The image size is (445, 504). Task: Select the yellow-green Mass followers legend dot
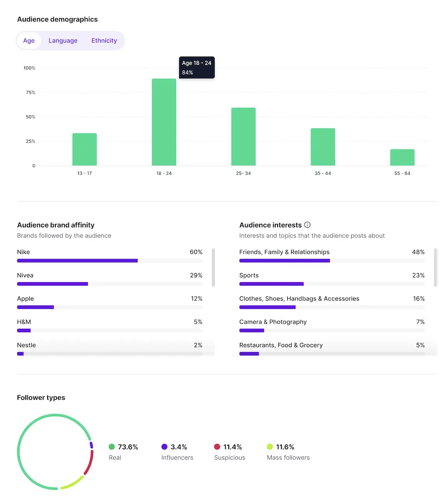tap(269, 447)
